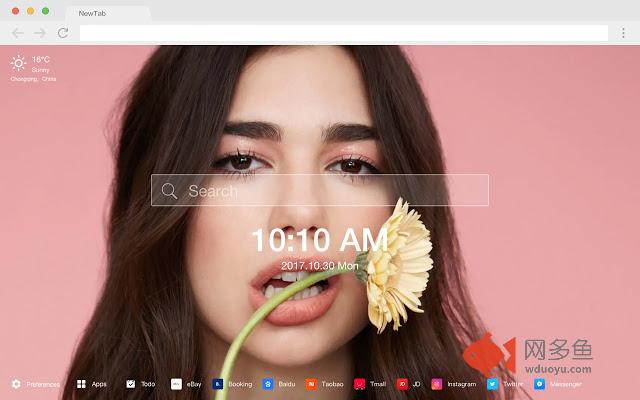Click the sunny weather icon
This screenshot has height=400, width=640.
(18, 63)
